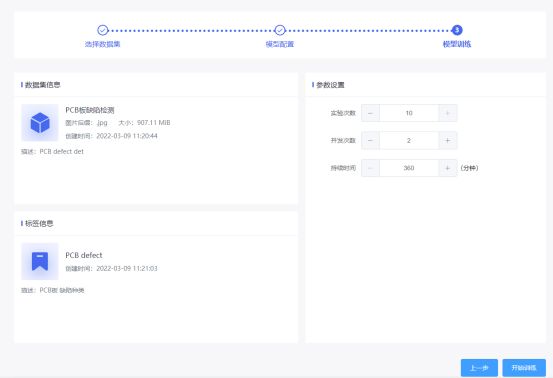Click the blue bookmark label icon
The height and width of the screenshot is (378, 553).
pos(40,261)
